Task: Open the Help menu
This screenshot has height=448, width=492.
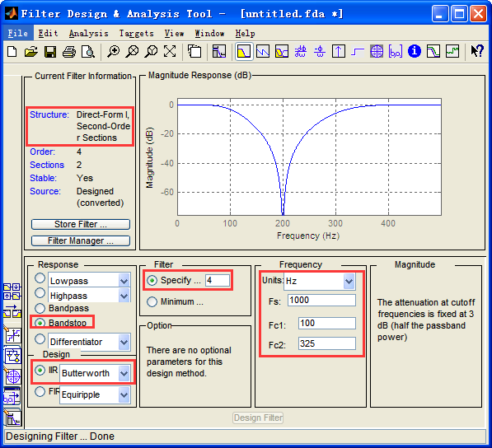Action: coord(245,33)
